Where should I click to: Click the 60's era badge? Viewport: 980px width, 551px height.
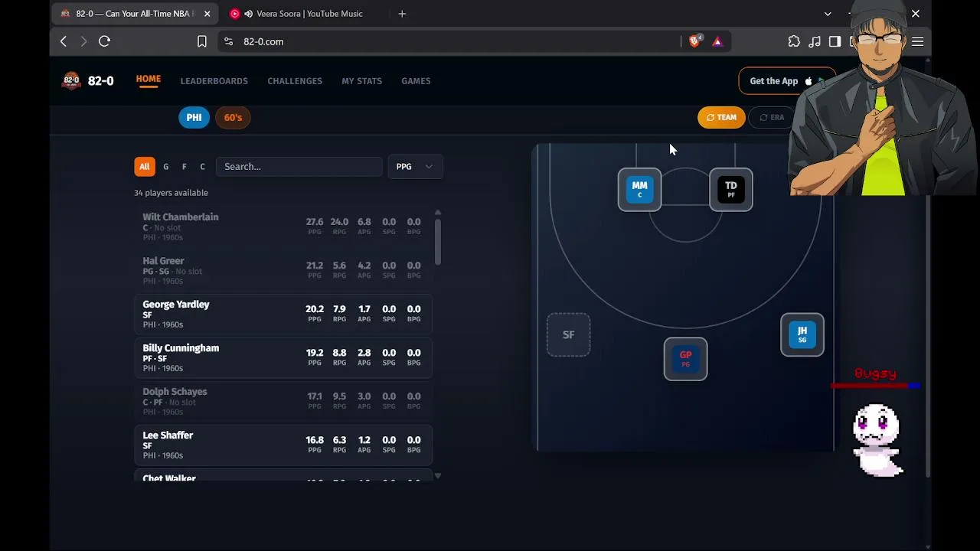[x=233, y=117]
